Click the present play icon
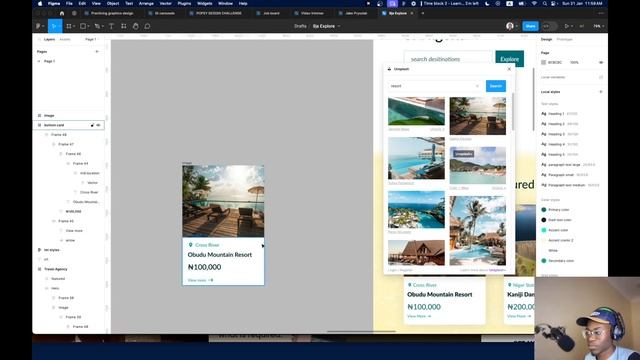The width and height of the screenshot is (640, 360). click(x=567, y=26)
